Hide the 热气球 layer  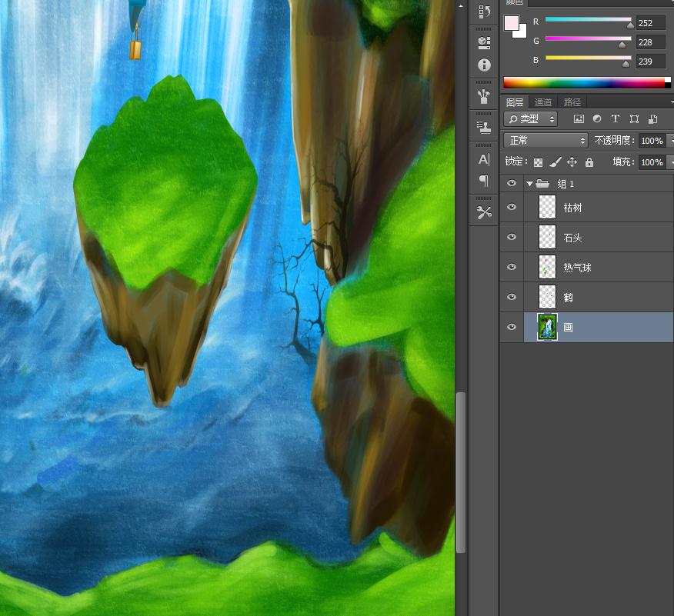pyautogui.click(x=512, y=267)
